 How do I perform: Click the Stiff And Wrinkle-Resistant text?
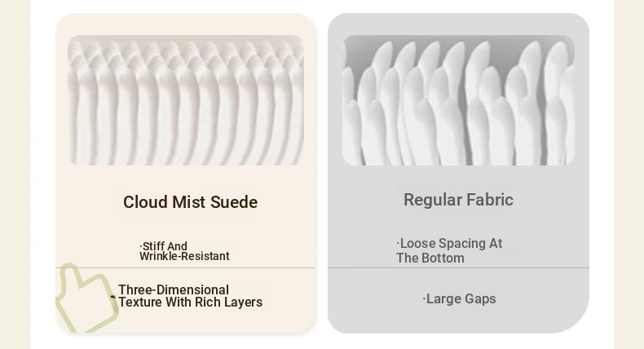184,251
